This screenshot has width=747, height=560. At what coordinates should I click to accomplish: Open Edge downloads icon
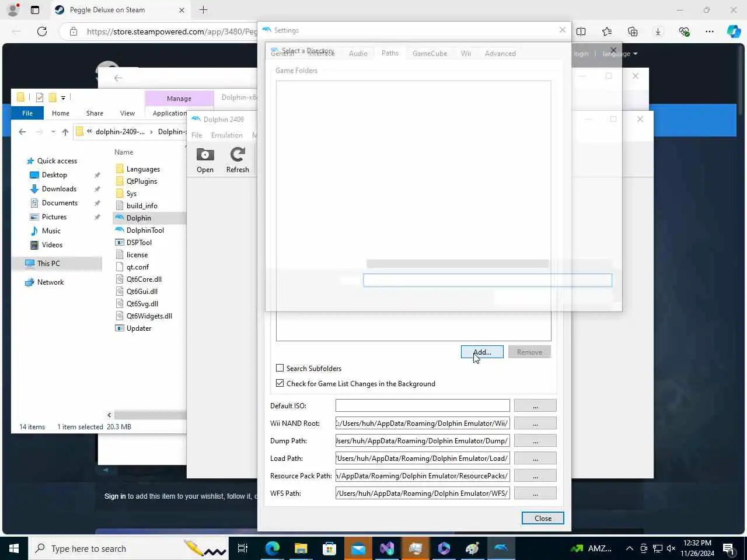click(x=658, y=32)
